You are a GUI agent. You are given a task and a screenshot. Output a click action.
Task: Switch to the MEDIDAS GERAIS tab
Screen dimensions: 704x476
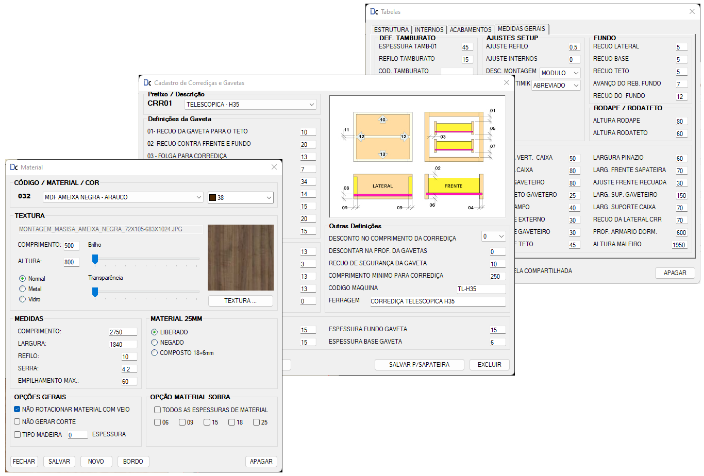[x=521, y=29]
